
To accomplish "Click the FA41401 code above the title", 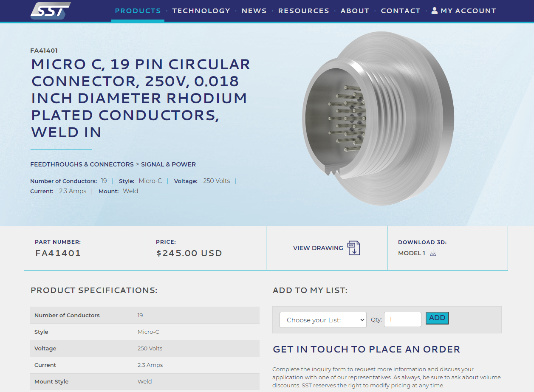I will click(x=44, y=51).
